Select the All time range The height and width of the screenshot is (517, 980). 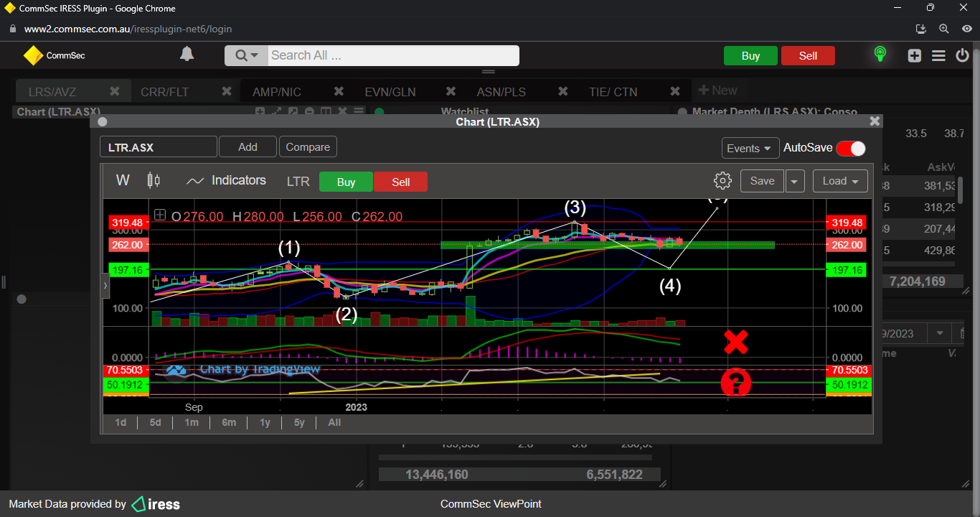tap(334, 422)
